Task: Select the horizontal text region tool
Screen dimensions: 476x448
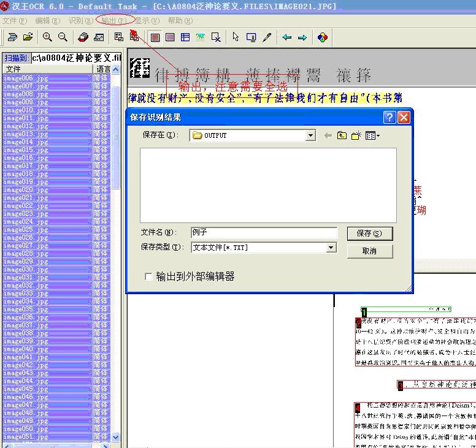Action: 155,37
